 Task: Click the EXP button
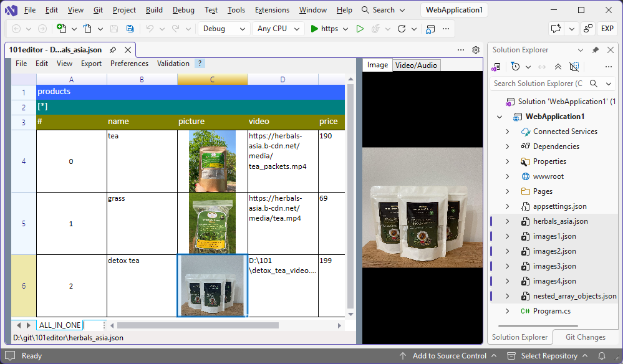coord(607,29)
